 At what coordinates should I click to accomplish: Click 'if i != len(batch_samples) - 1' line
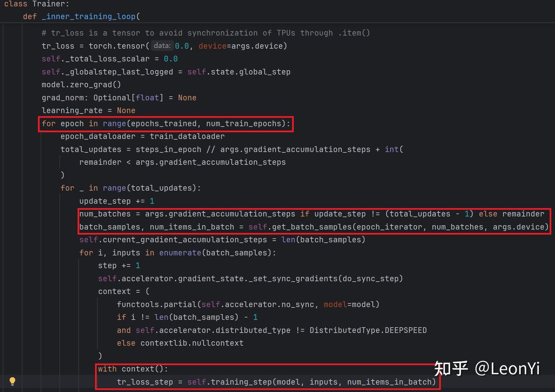click(187, 317)
